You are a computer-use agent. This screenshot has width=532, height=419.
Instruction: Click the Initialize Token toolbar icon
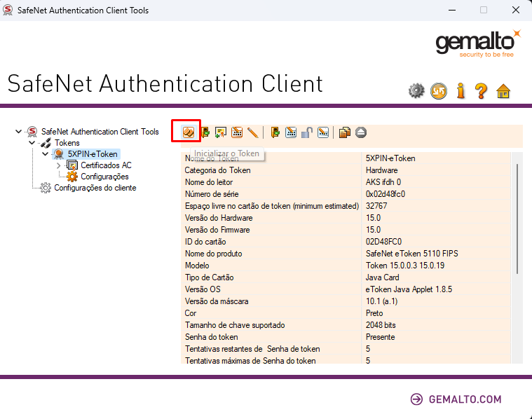[187, 132]
